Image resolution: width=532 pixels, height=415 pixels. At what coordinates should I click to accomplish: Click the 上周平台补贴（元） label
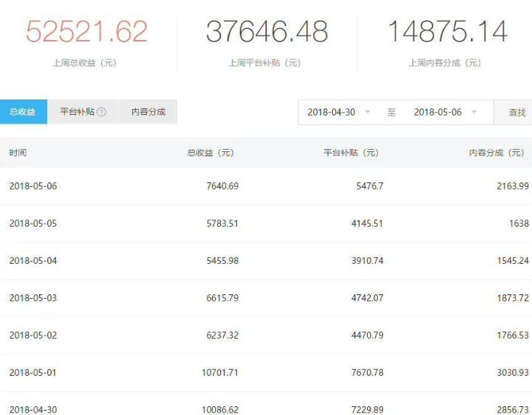(265, 63)
